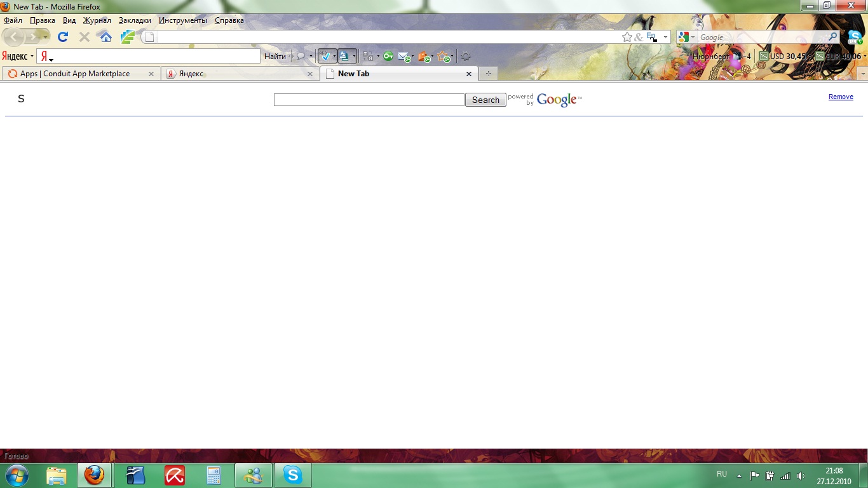Focus the Yandex toolbar search field
Screen dimensions: 868x488
[x=148, y=57]
